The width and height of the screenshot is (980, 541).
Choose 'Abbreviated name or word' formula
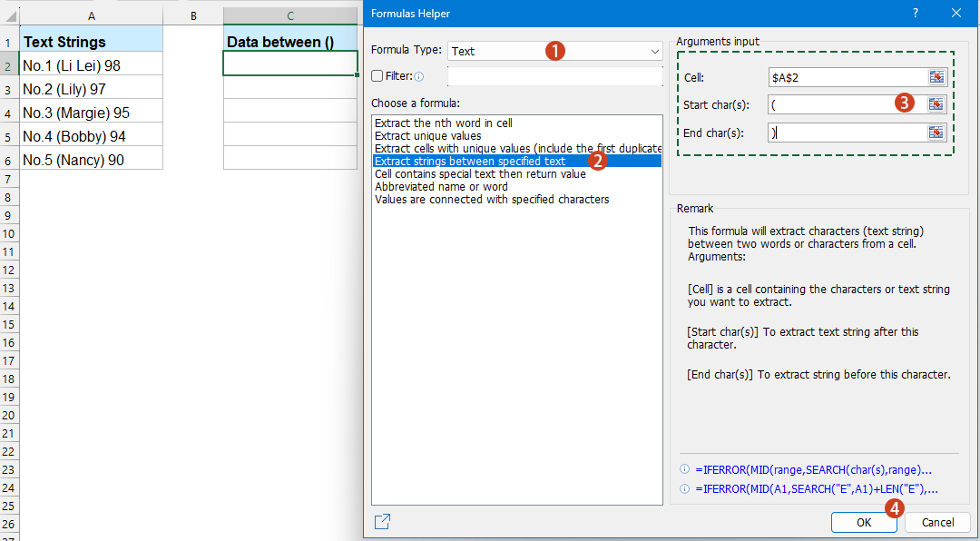point(441,186)
